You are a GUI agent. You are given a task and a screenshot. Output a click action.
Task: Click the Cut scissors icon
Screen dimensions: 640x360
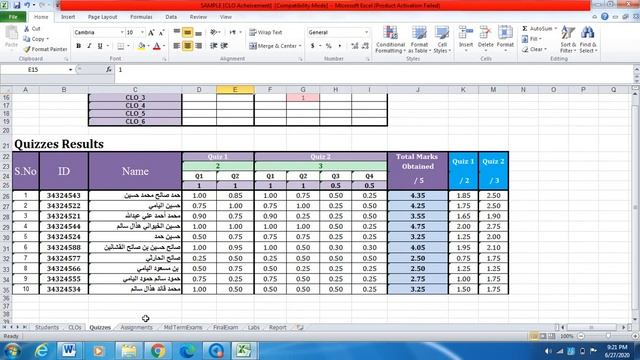coord(27,29)
